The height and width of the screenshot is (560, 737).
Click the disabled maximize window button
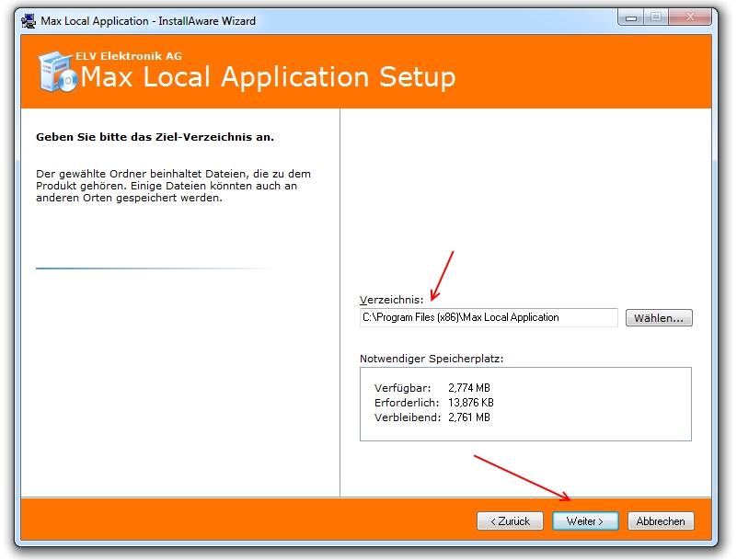(x=656, y=17)
